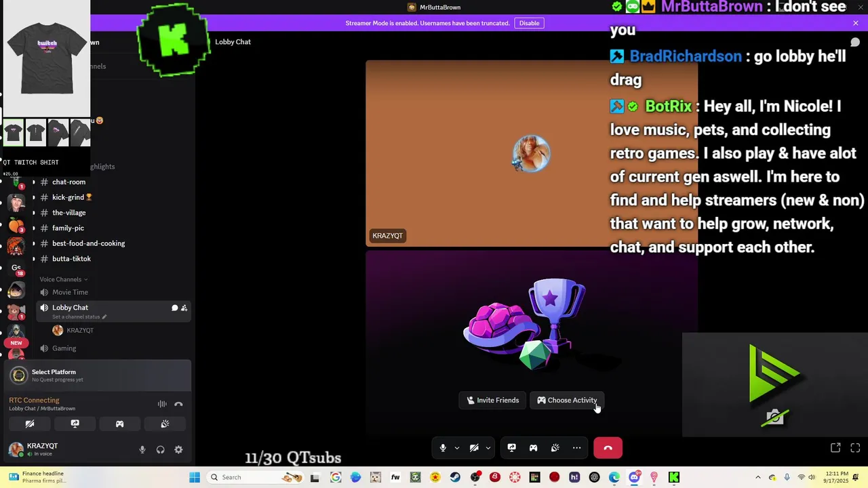This screenshot has height=488, width=868.
Task: Expand threads arrow beside chat-room
Action: coord(33,182)
